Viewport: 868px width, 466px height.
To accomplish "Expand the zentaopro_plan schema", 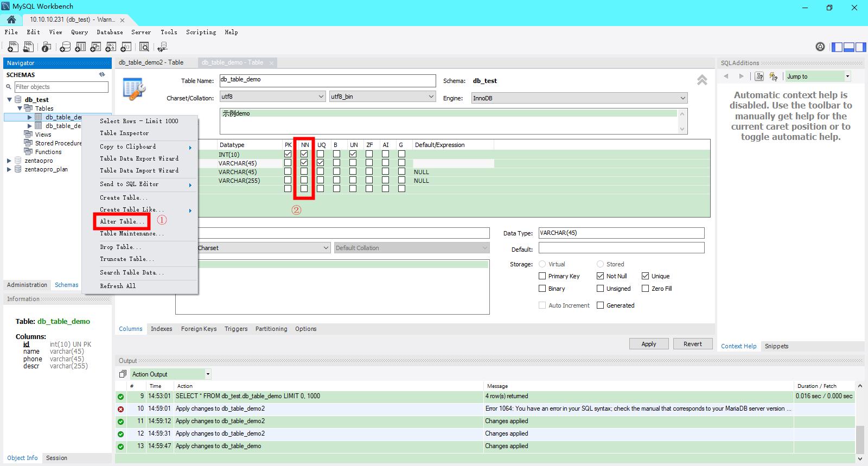I will pyautogui.click(x=9, y=169).
